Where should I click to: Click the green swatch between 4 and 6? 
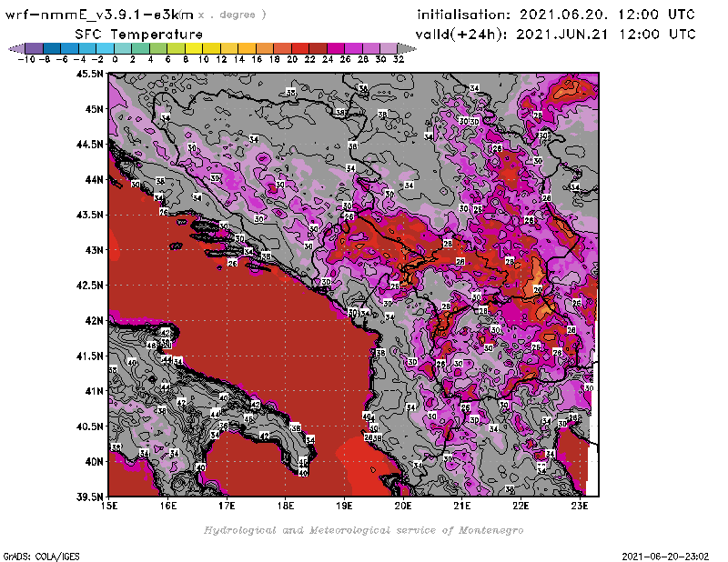point(158,49)
